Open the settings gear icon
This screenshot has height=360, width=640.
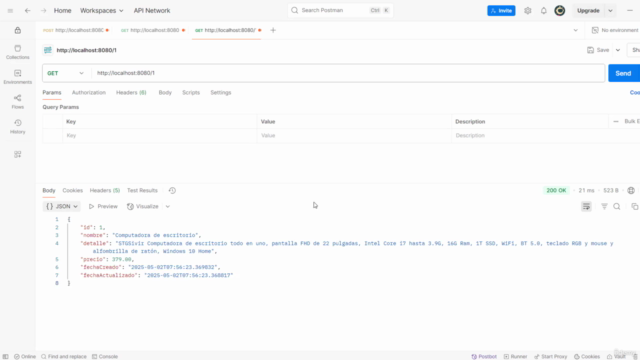click(528, 11)
